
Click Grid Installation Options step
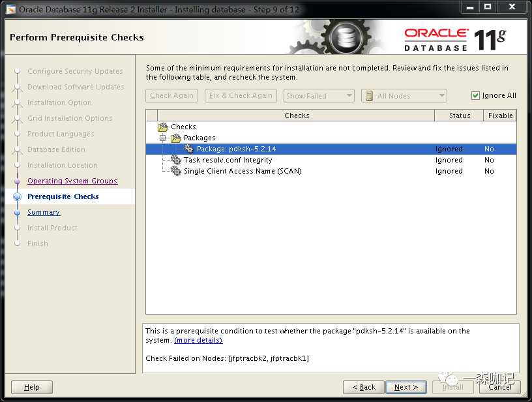[x=70, y=118]
